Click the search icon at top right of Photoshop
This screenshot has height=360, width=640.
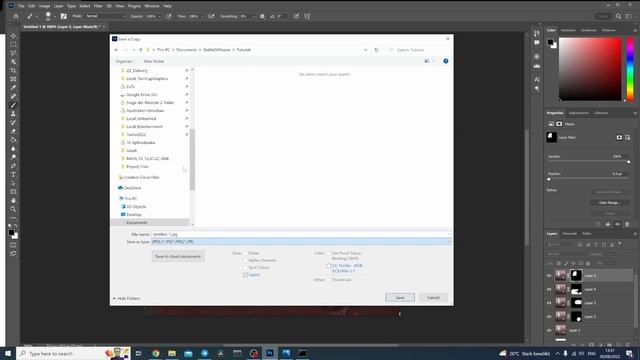[618, 16]
